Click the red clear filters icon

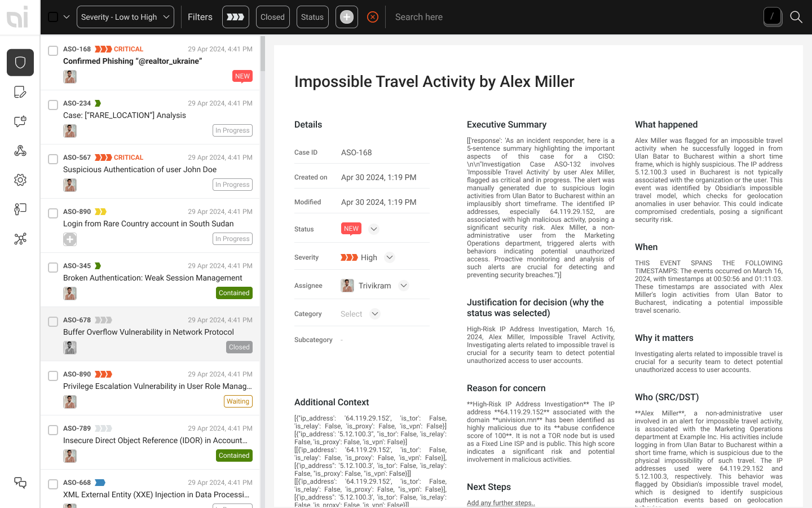pos(373,17)
